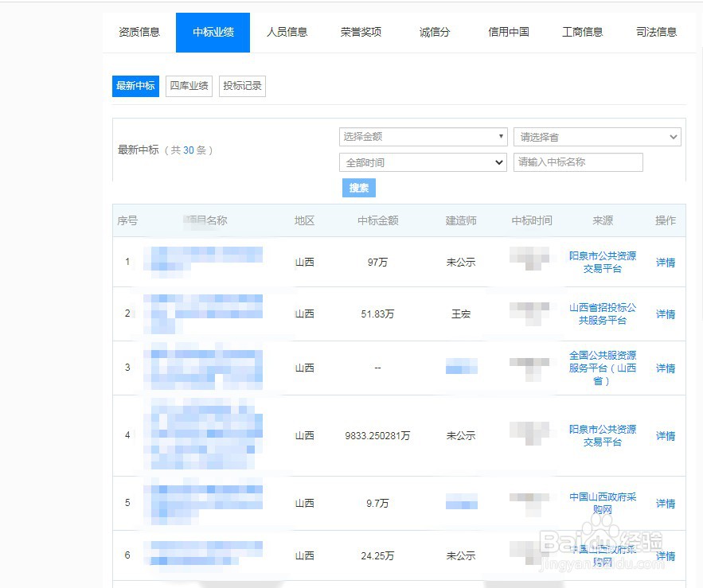Open 全国公共服资源服务平台 source link
The image size is (703, 588).
click(603, 368)
